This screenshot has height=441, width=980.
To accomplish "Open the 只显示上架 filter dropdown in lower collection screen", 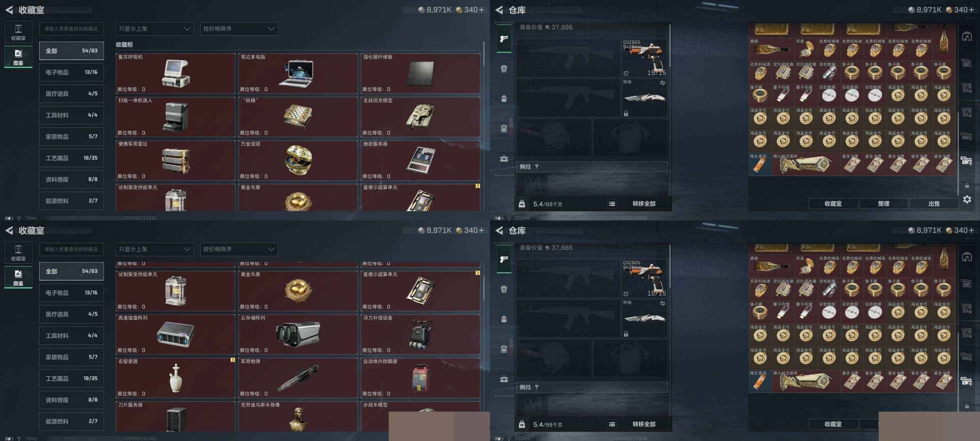I will click(x=155, y=249).
